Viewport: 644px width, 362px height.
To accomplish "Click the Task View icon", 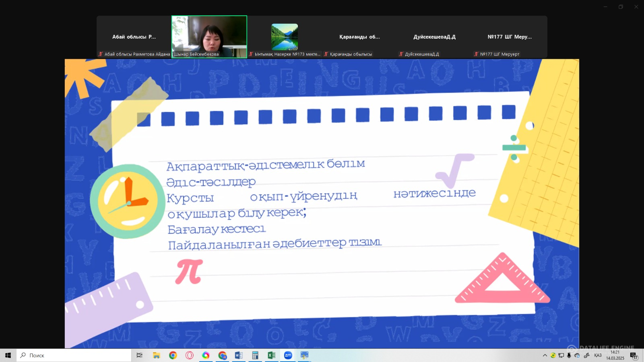I will tap(139, 355).
